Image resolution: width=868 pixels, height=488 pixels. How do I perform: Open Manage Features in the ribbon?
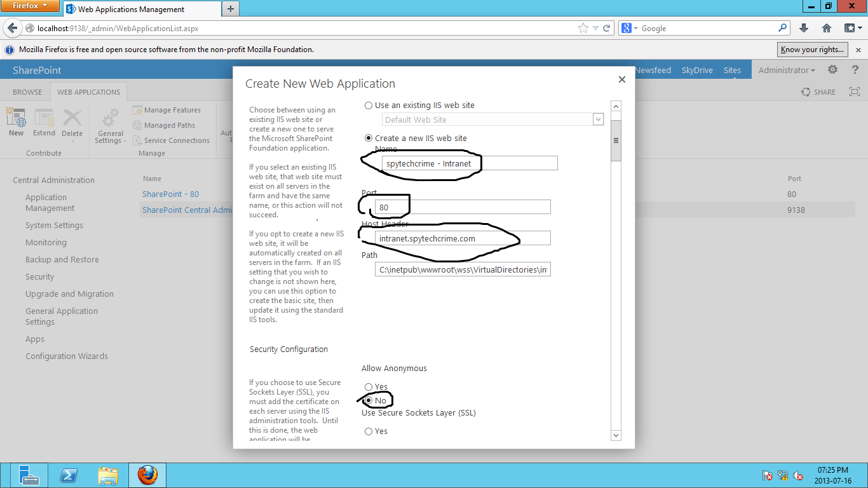pyautogui.click(x=166, y=110)
